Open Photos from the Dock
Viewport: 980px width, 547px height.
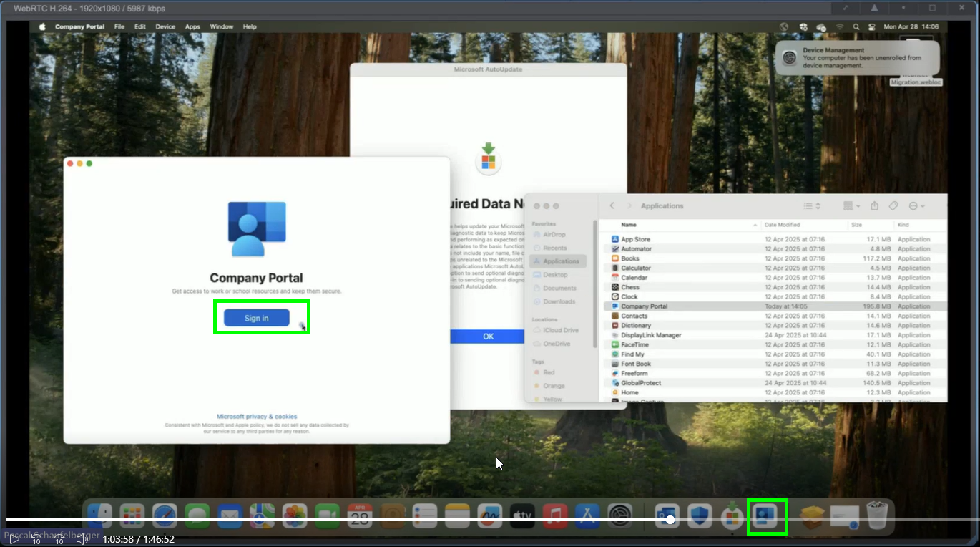(295, 516)
